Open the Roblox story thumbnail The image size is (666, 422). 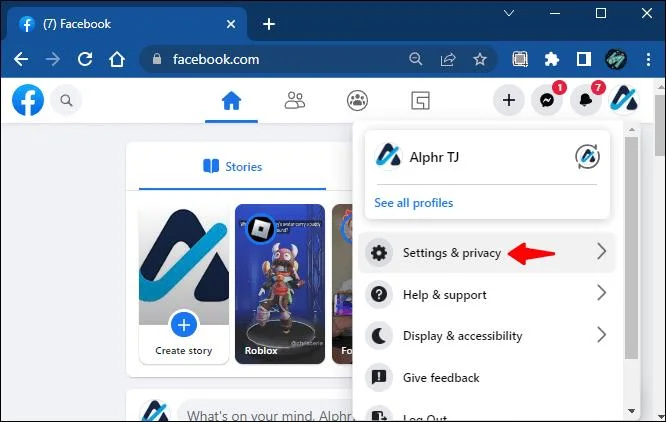point(280,284)
